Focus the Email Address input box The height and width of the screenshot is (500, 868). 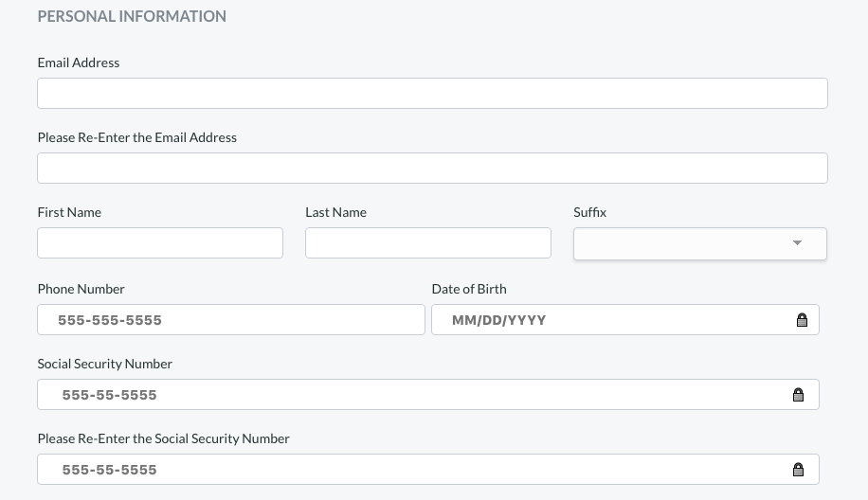point(432,94)
